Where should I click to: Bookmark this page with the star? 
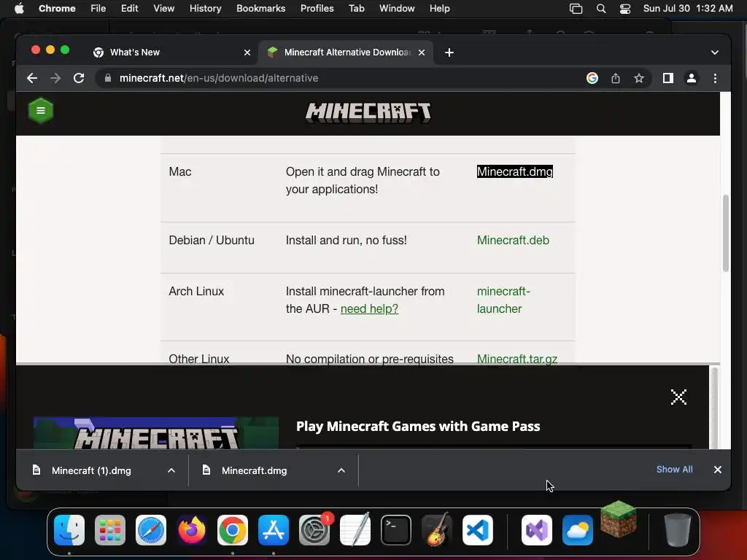click(x=639, y=78)
